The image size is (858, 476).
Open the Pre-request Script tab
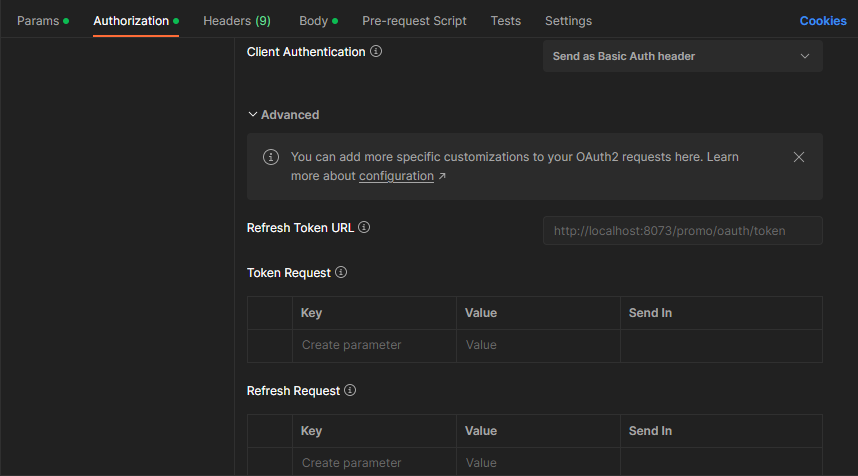pyautogui.click(x=414, y=20)
